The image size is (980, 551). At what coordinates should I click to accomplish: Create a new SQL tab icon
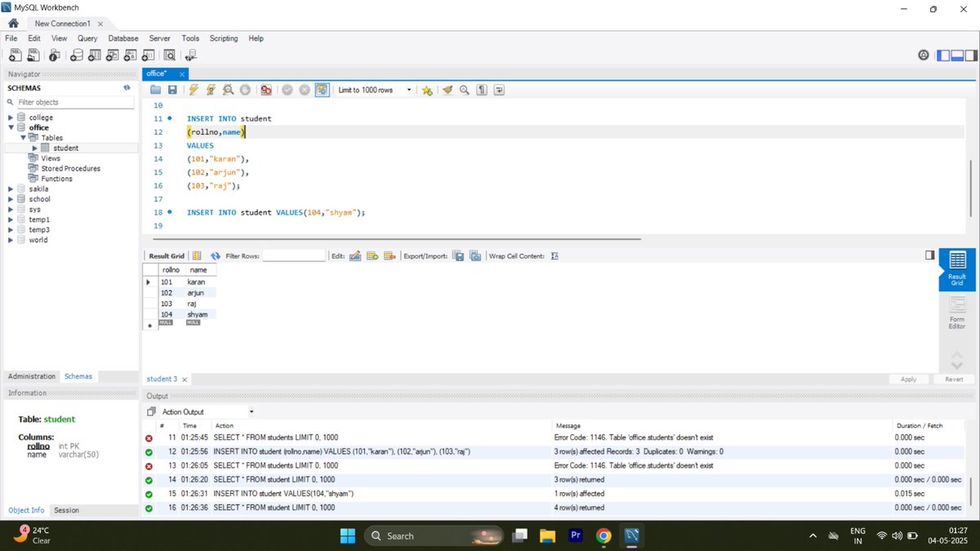coord(14,55)
